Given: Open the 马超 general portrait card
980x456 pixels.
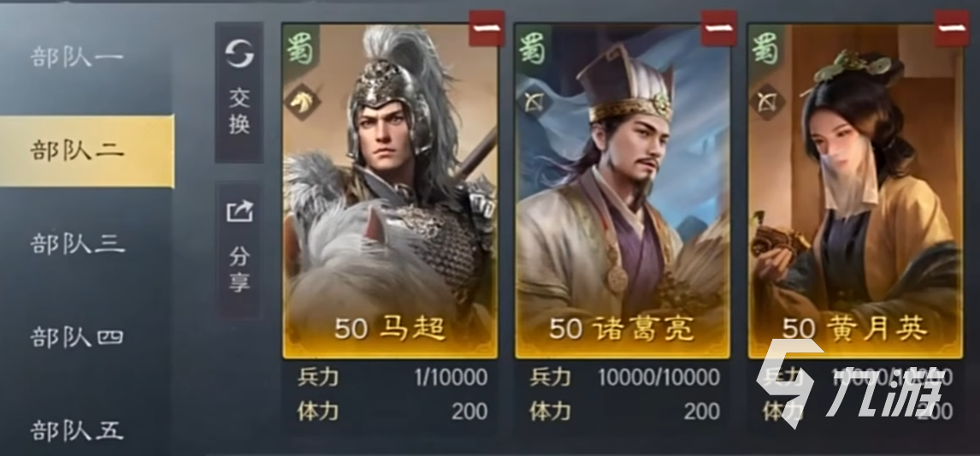Looking at the screenshot, I should point(390,191).
